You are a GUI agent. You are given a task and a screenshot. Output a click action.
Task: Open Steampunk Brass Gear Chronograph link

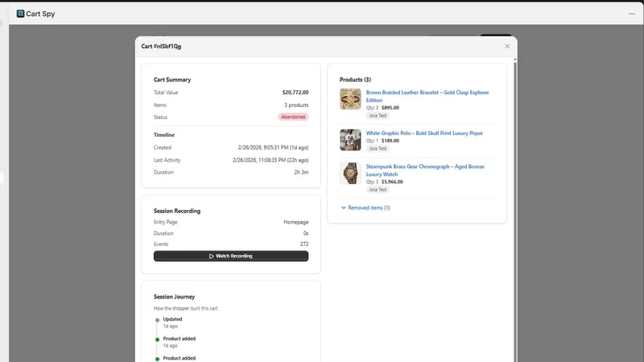click(425, 171)
